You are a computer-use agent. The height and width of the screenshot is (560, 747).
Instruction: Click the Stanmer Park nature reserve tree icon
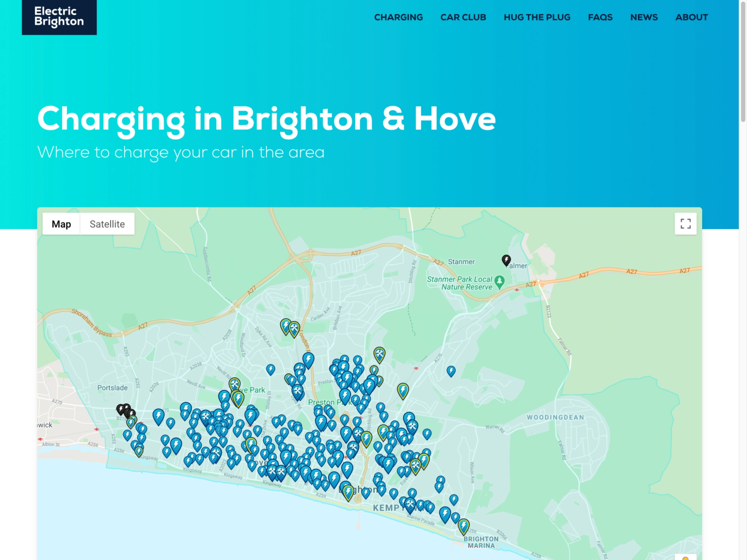pos(499,282)
